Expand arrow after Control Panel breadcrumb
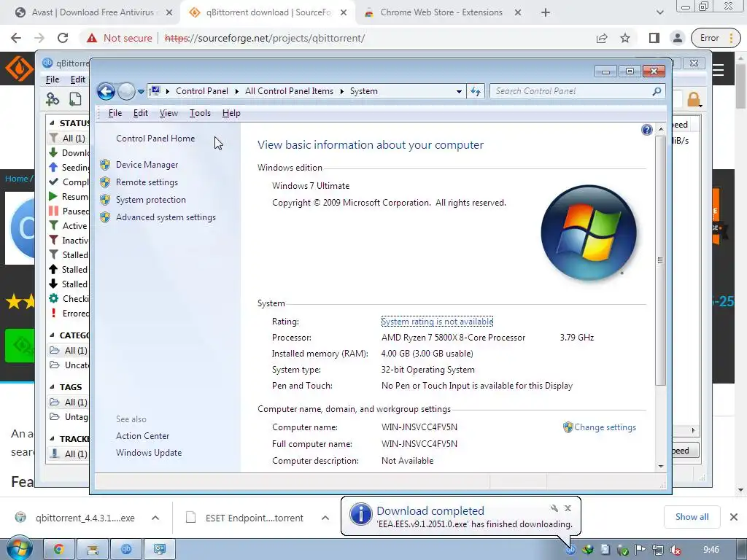The width and height of the screenshot is (747, 560). coord(237,91)
